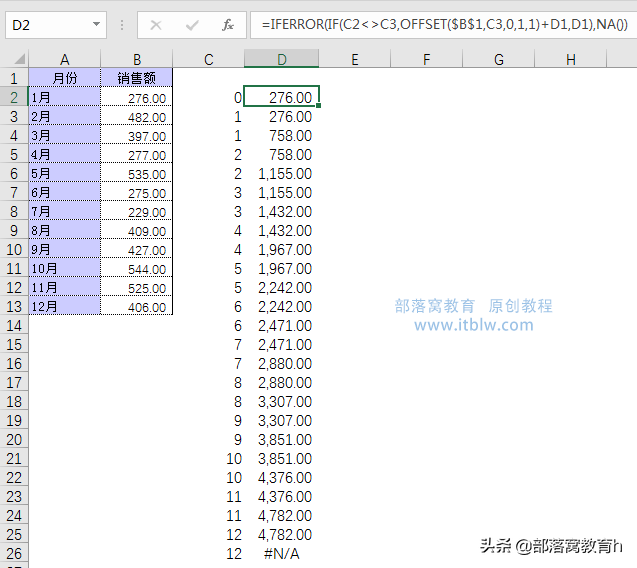Click the cell labeled 9月
The image size is (637, 568).
(x=65, y=249)
